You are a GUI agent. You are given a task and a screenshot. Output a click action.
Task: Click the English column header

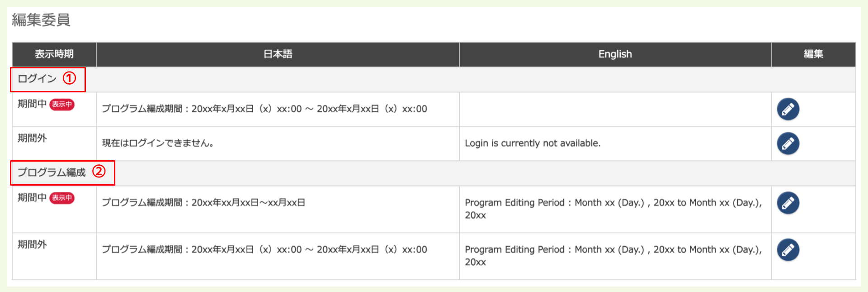pos(615,54)
